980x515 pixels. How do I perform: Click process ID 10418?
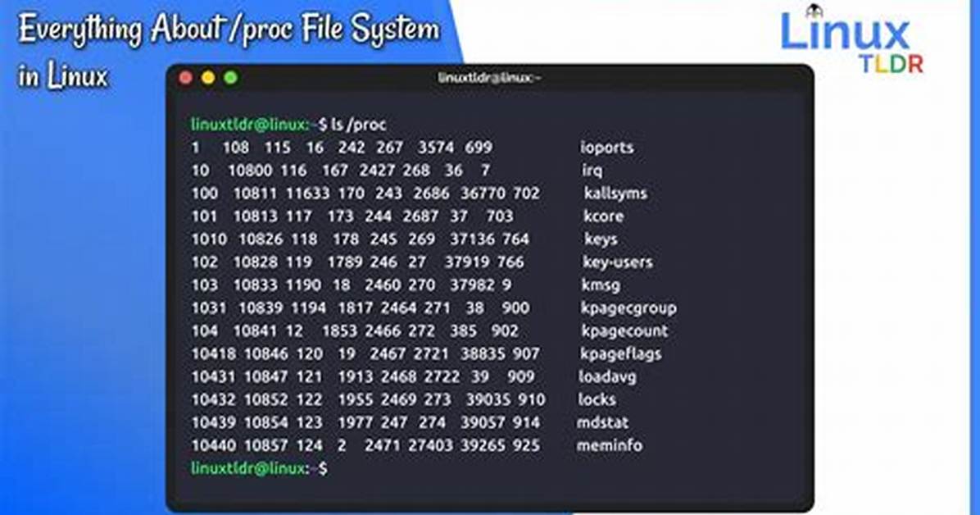tap(214, 353)
